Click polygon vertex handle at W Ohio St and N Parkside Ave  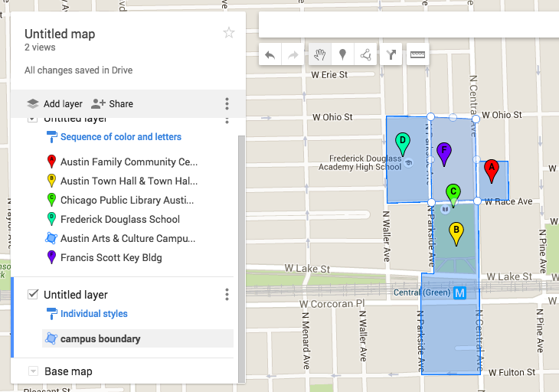click(x=430, y=116)
